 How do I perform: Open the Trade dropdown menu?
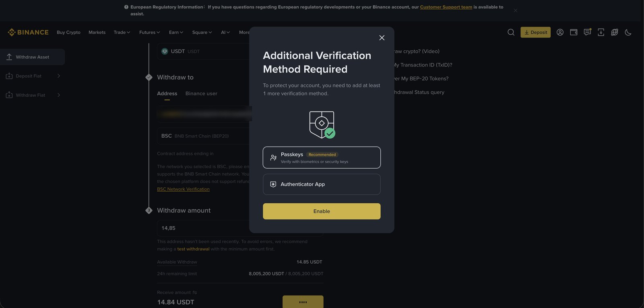tap(122, 32)
